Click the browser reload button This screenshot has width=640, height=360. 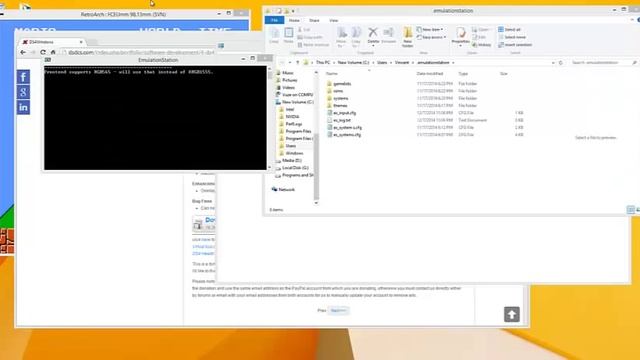pos(43,52)
